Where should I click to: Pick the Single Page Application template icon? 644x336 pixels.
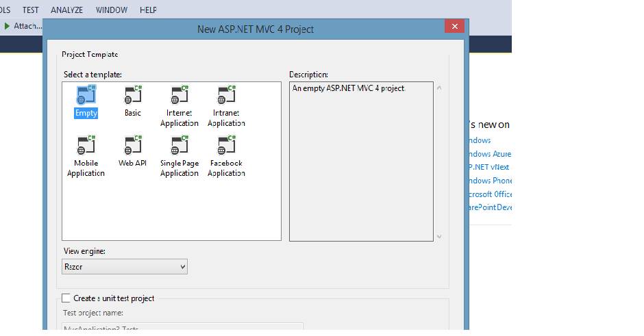[180, 145]
